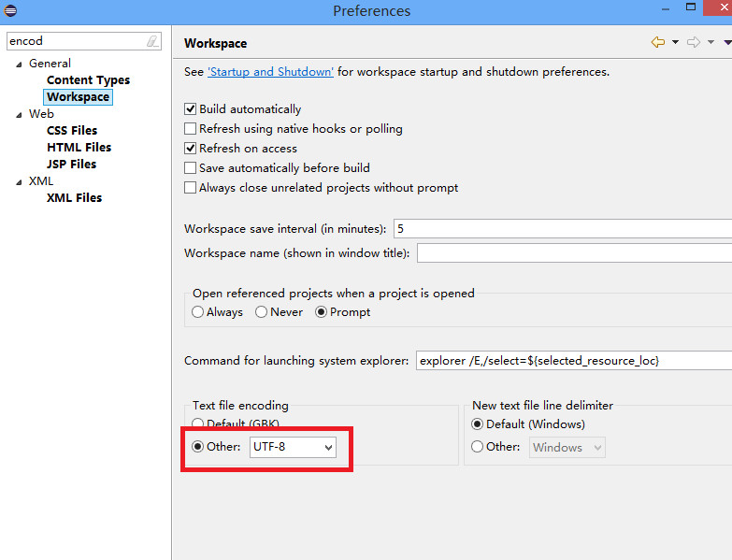Click the Workspace save interval field
732x560 pixels.
563,229
